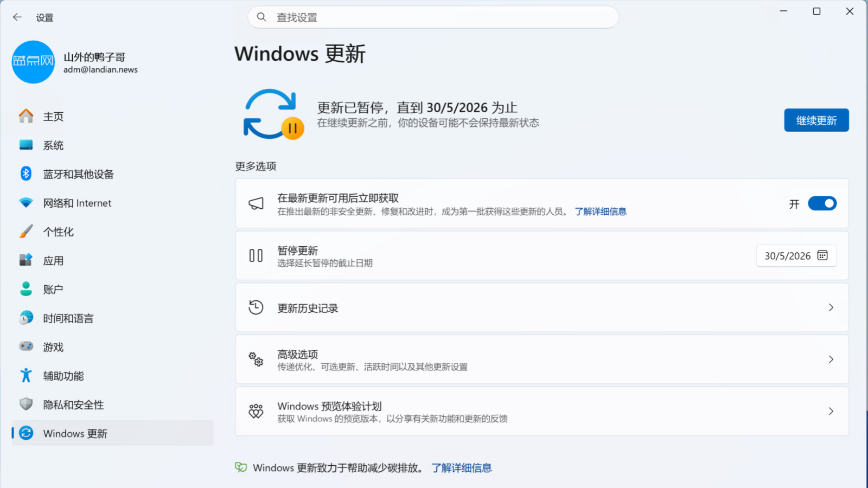Open Windows 预览体验计划 chevron
868x488 pixels.
coord(831,412)
